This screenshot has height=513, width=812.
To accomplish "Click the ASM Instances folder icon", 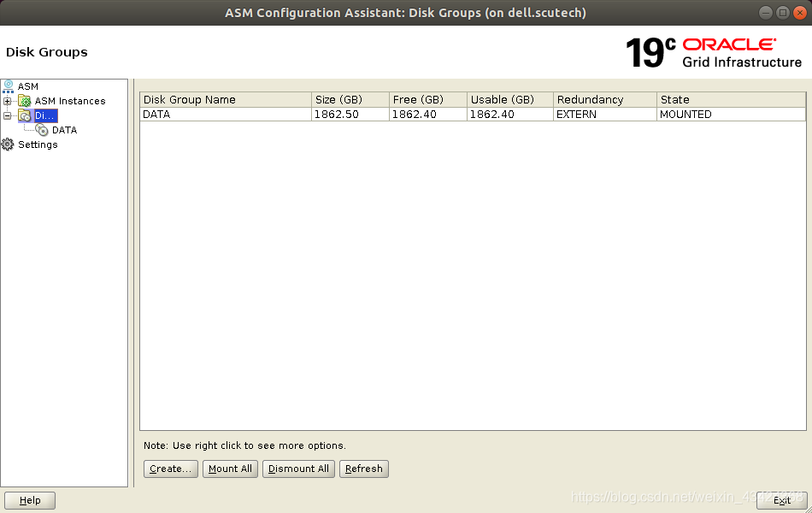I will tap(24, 101).
